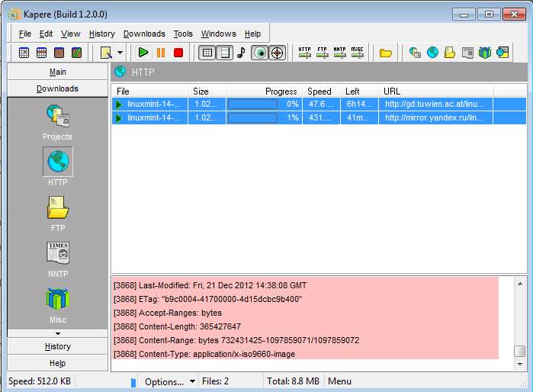Toggle the crosshair target button

(x=278, y=53)
